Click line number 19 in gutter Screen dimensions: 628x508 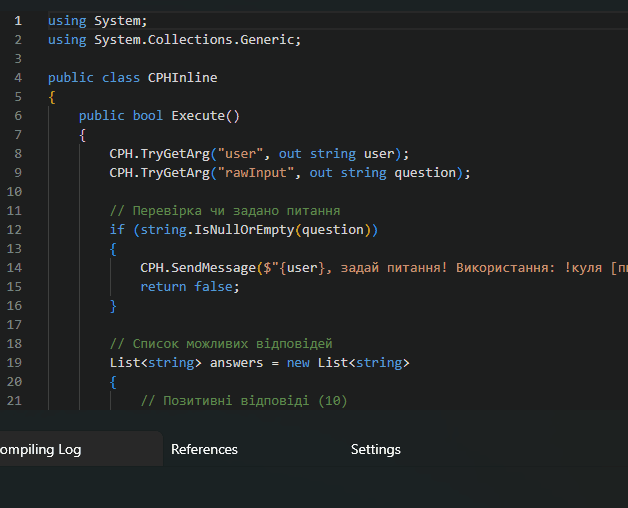coord(14,362)
